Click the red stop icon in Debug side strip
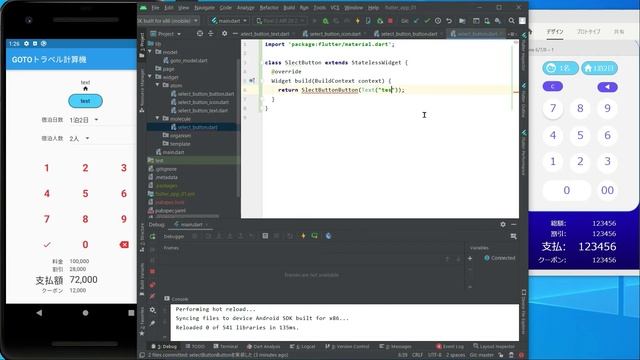640x360 pixels. point(152,271)
